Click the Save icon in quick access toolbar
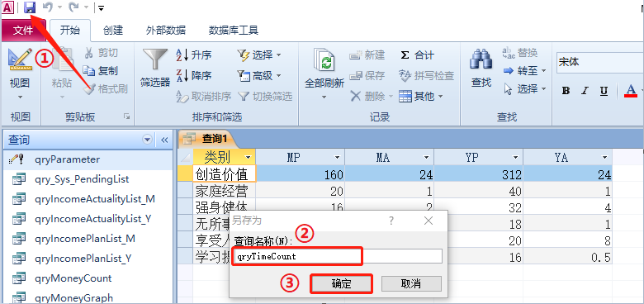The image size is (644, 304). 30,7
